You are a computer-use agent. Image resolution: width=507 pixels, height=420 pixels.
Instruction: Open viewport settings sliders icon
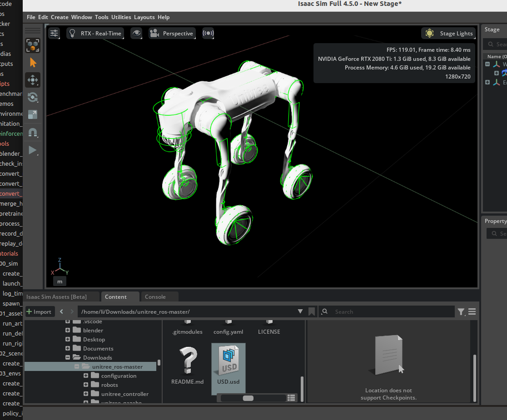pyautogui.click(x=54, y=33)
